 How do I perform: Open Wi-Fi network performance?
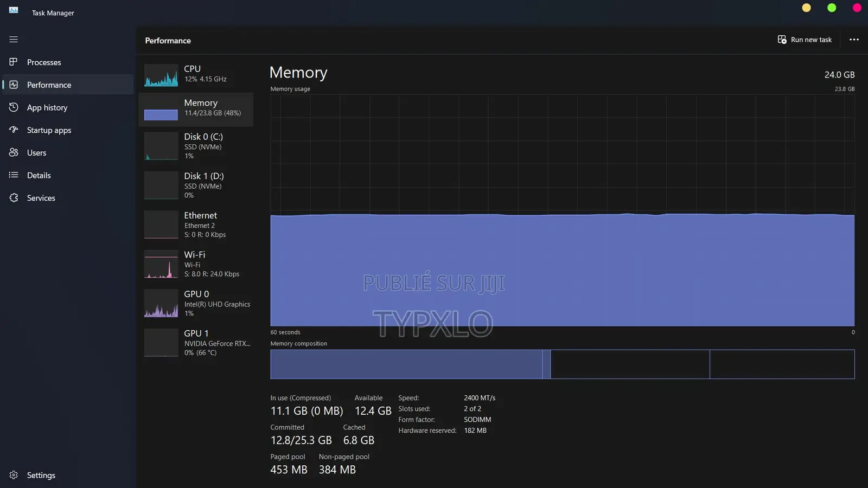(196, 264)
